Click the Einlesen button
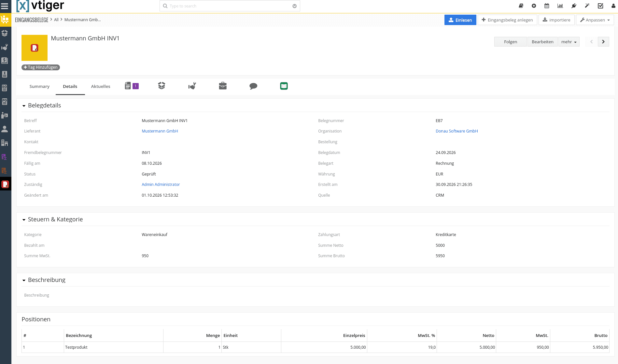618x364 pixels. coord(460,20)
